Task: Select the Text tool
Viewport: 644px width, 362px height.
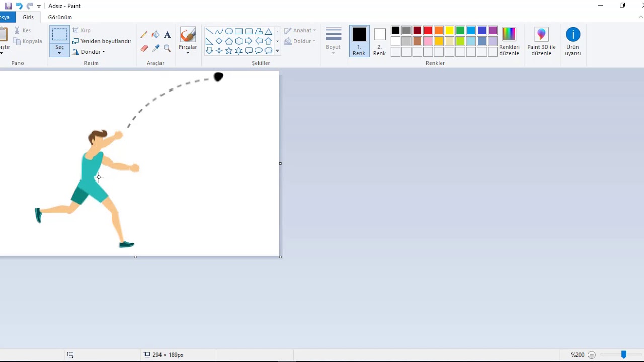Action: point(167,35)
